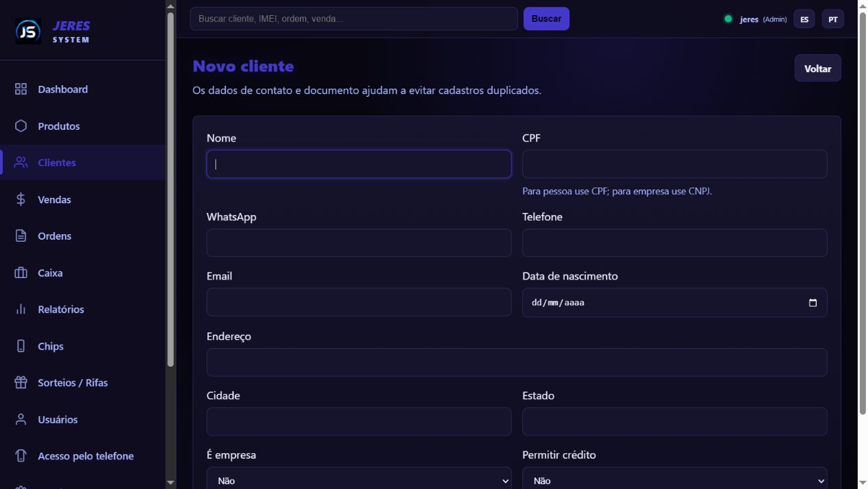Click the 'Os dados de contato' description text
The width and height of the screenshot is (868, 489).
(x=366, y=90)
